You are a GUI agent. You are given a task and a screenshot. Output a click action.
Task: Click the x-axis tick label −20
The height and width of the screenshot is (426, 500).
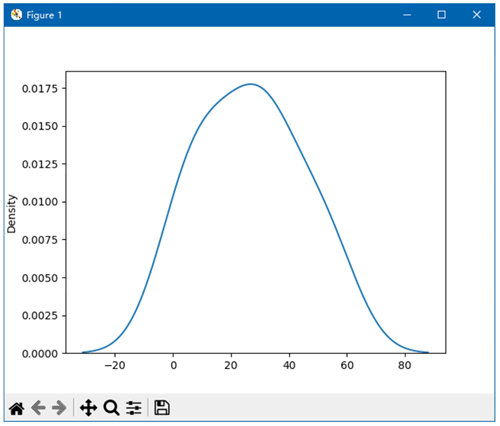(115, 366)
